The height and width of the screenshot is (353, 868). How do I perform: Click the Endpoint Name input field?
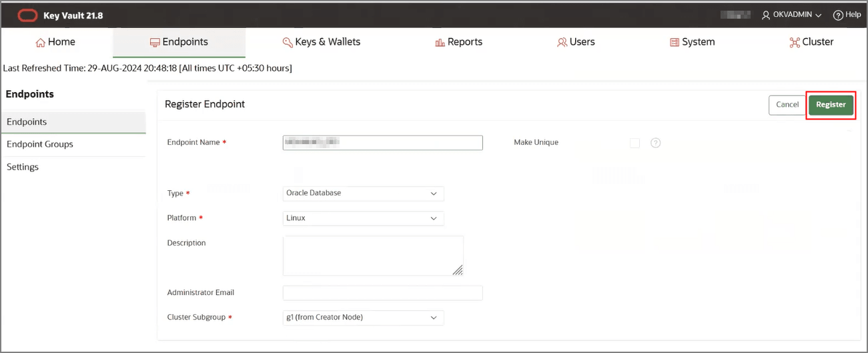coord(382,143)
